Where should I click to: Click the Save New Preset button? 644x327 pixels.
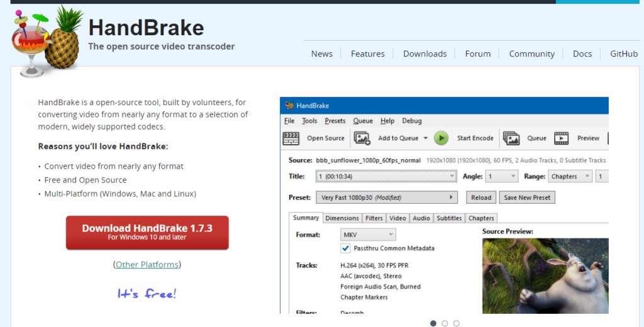coord(527,197)
